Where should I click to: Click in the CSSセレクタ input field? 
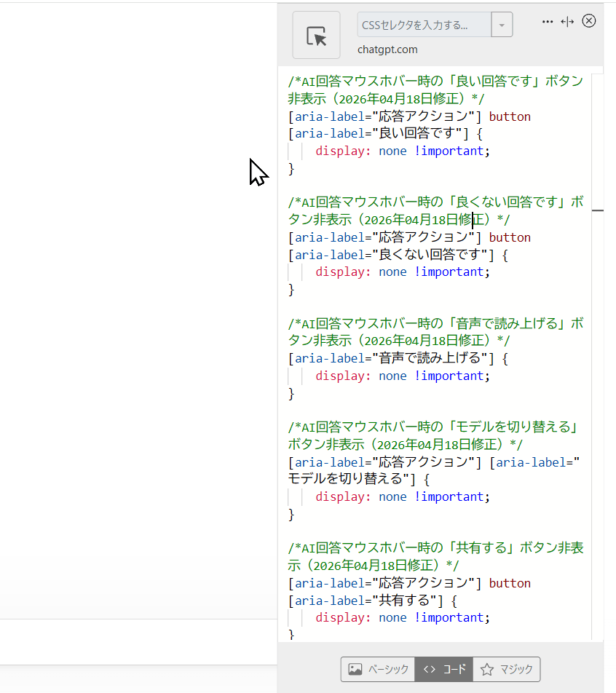pos(424,25)
